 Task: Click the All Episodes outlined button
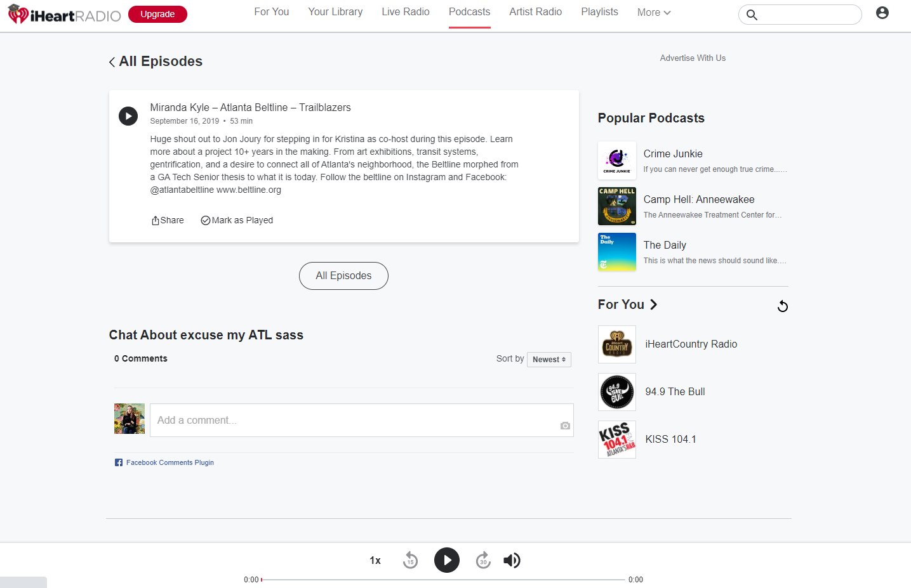[343, 276]
